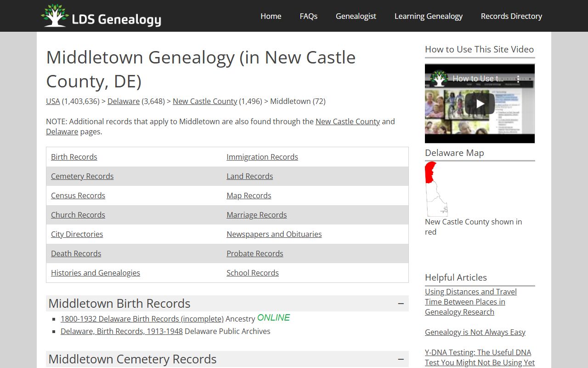The image size is (588, 368).
Task: Follow the Delaware breadcrumb link
Action: point(124,101)
